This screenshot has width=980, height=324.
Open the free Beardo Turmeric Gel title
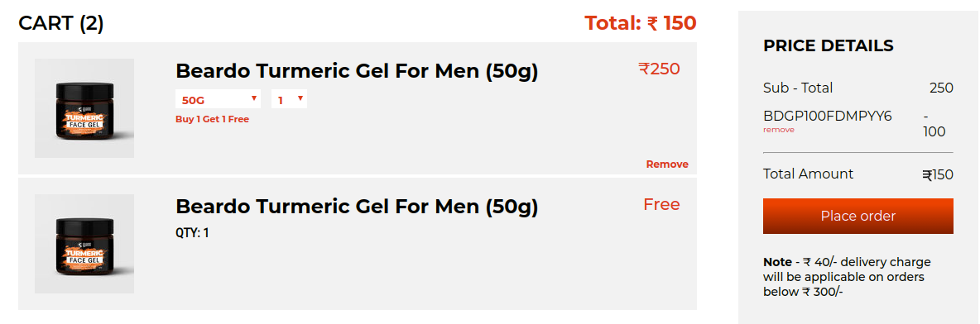pos(356,206)
